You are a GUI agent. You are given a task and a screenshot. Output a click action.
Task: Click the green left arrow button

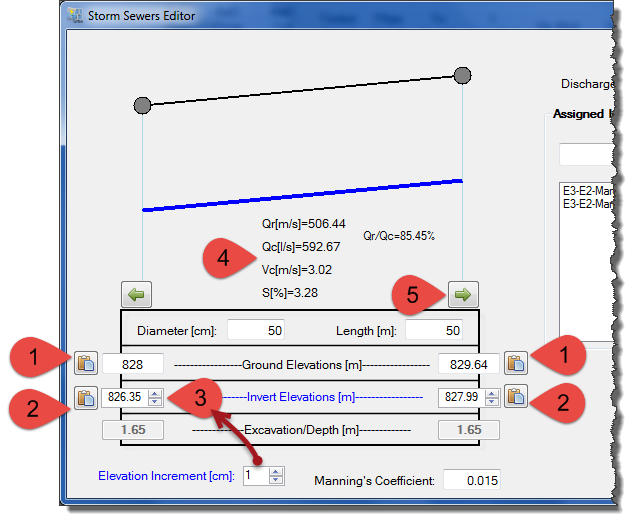tap(136, 294)
